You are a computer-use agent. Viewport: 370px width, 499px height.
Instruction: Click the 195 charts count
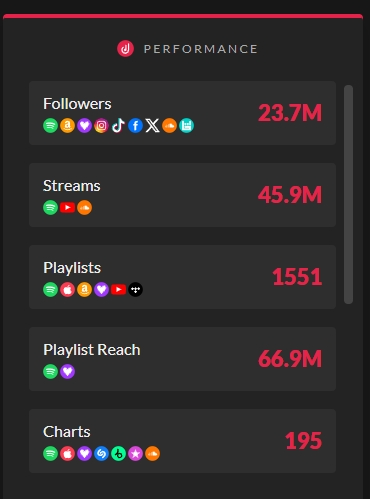coord(303,441)
